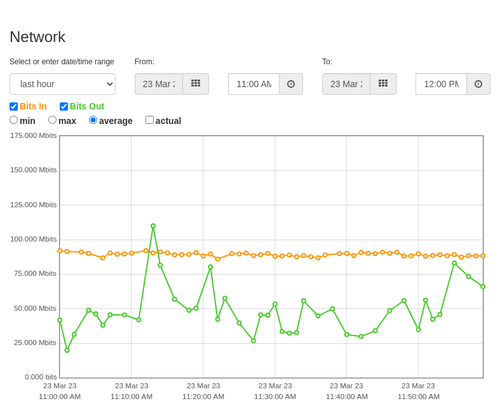The image size is (500, 403).
Task: Click the Bits Out peak point above 100 Mbits
Action: click(x=153, y=226)
